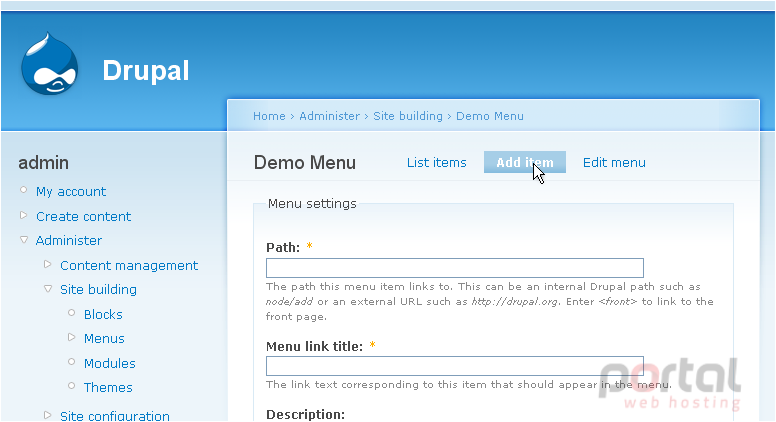Click the My account bullet marker

[x=23, y=190]
